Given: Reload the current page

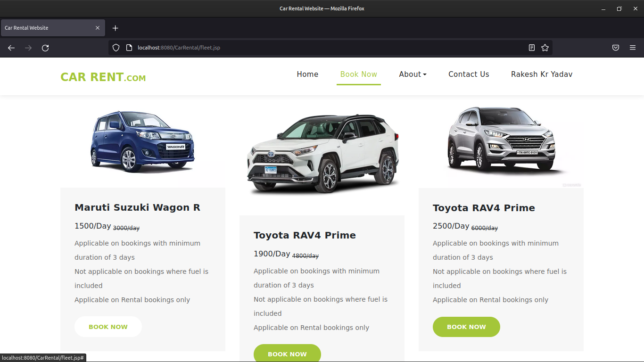Looking at the screenshot, I should 45,48.
